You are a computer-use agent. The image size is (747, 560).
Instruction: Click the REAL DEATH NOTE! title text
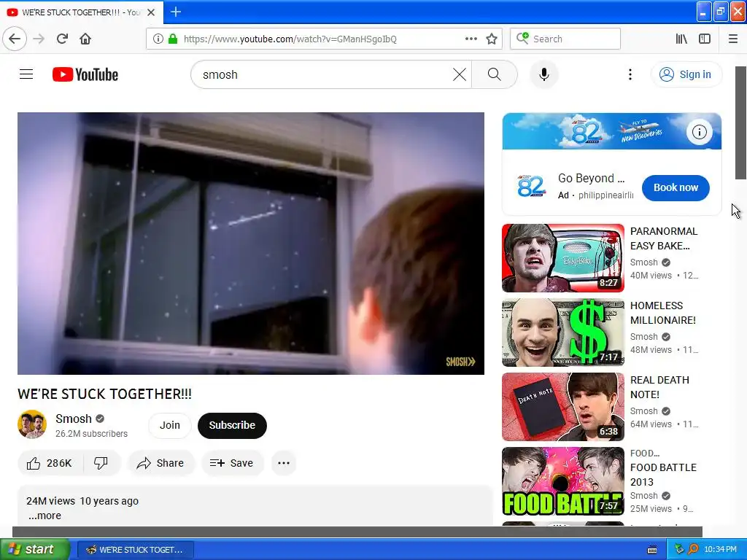click(x=659, y=387)
